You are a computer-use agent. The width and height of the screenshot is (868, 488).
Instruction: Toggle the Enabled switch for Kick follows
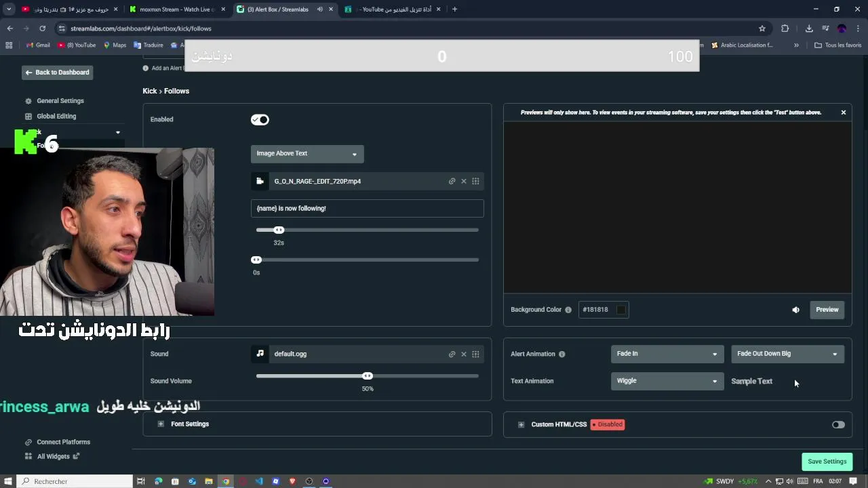[260, 120]
